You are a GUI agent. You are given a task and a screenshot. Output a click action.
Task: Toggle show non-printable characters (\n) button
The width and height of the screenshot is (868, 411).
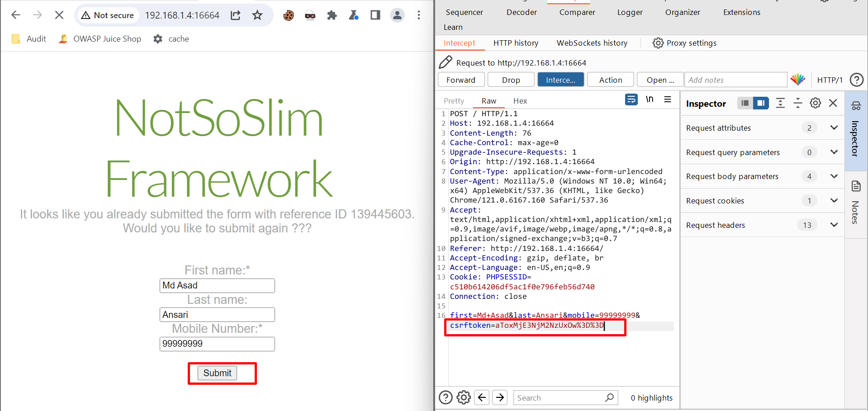pos(650,99)
